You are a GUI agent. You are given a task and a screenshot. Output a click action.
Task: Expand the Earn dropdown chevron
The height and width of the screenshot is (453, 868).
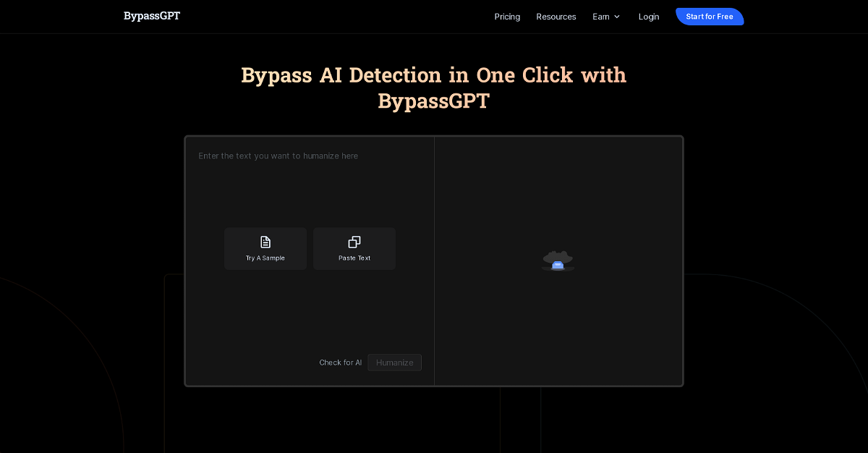click(617, 17)
